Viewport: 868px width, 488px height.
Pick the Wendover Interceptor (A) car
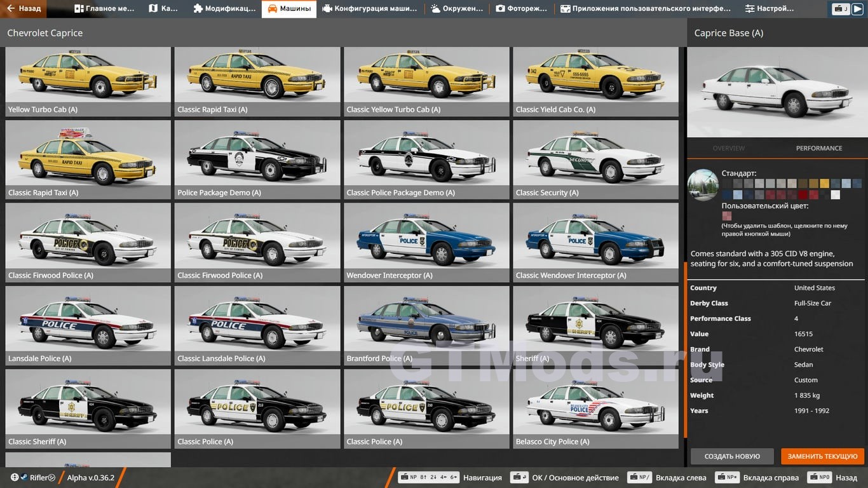pyautogui.click(x=426, y=243)
